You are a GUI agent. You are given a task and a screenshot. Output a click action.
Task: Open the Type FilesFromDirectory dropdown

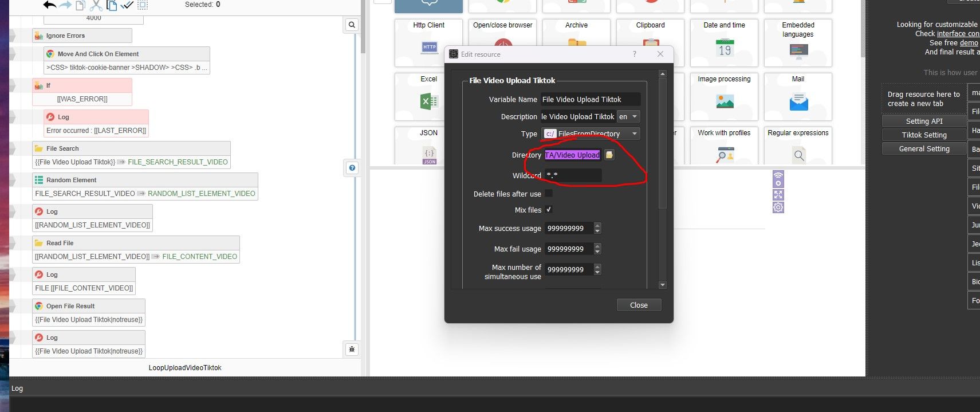[x=591, y=134]
